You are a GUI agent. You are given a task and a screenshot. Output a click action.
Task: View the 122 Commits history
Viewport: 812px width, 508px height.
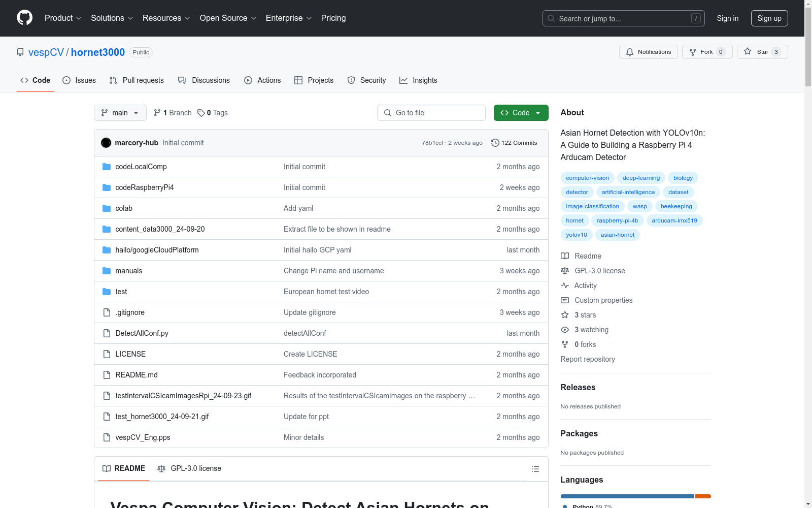(x=514, y=143)
